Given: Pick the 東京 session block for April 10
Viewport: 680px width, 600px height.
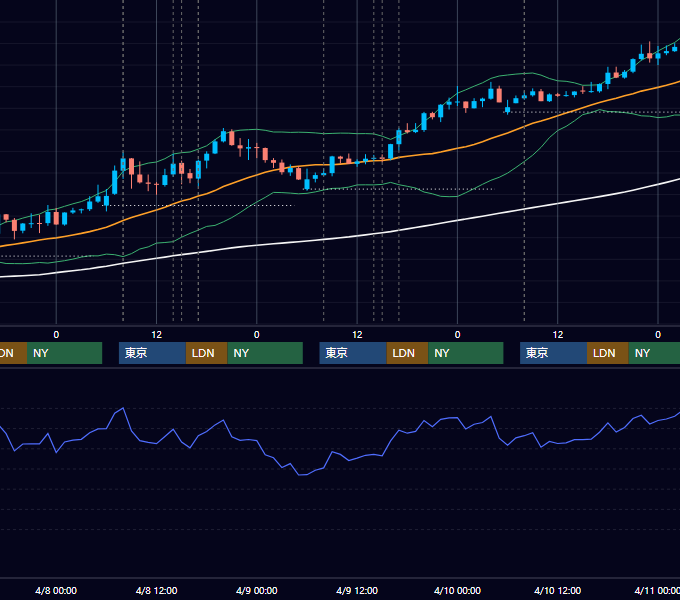Looking at the screenshot, I should point(553,353).
